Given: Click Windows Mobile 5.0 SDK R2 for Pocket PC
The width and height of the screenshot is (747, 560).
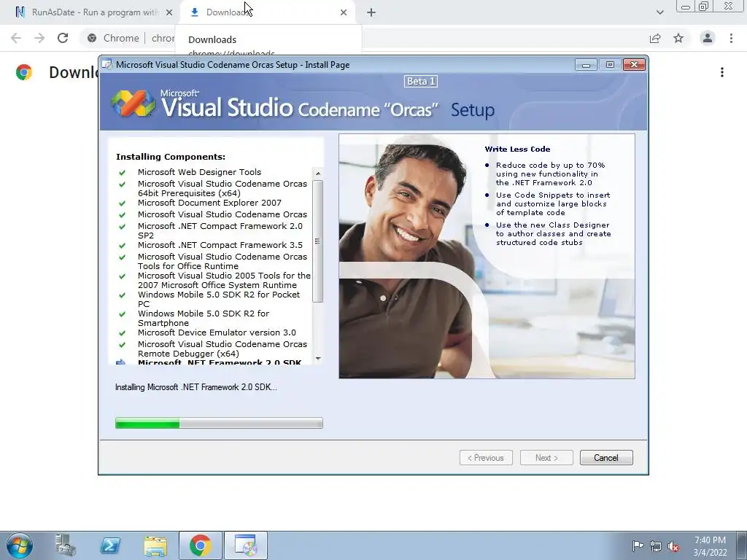Looking at the screenshot, I should [x=219, y=299].
